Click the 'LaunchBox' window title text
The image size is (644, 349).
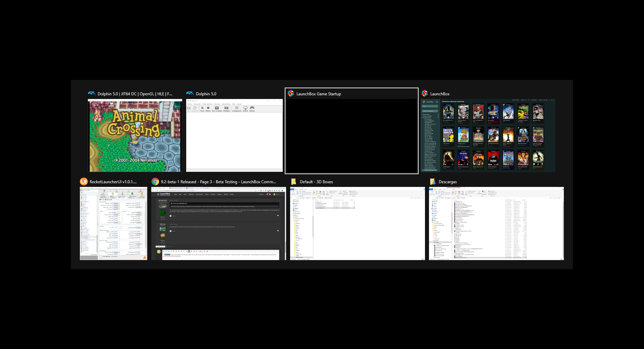440,94
